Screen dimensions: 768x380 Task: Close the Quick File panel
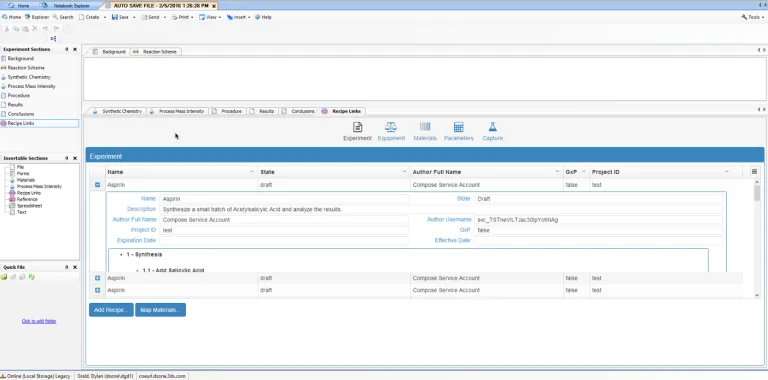(75, 267)
